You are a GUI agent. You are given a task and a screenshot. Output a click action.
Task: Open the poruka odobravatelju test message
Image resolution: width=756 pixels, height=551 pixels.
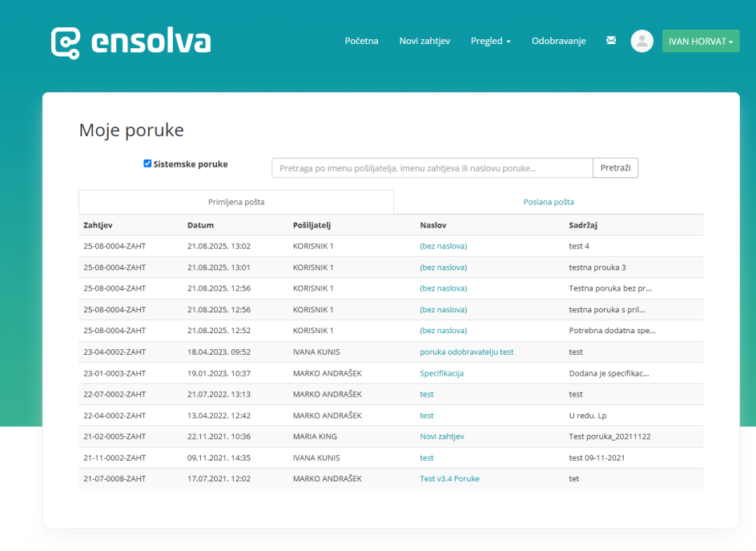click(466, 352)
